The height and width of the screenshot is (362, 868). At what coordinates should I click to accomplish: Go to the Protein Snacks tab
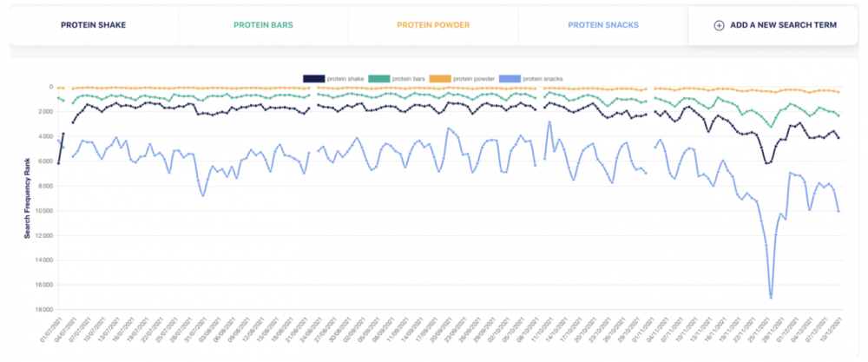602,25
